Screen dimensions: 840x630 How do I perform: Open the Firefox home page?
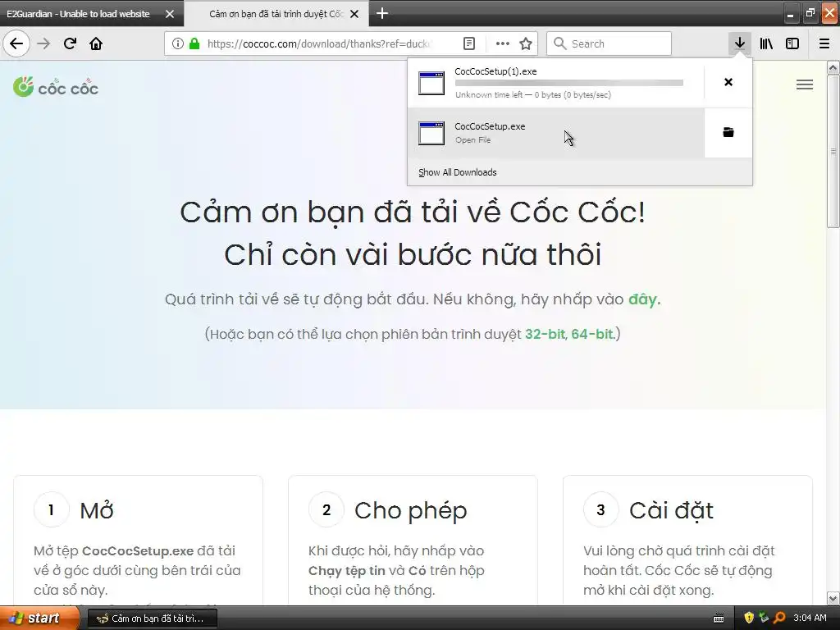tap(96, 43)
